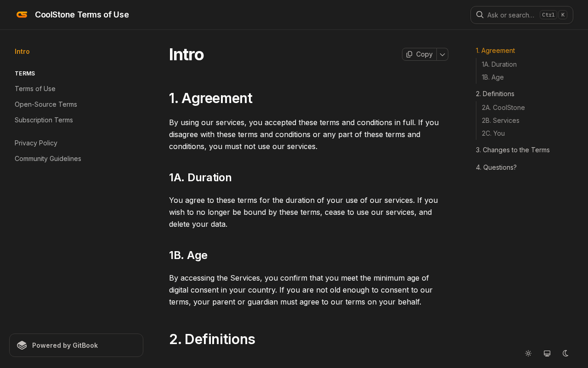Select Intro in the sidebar

tap(22, 52)
